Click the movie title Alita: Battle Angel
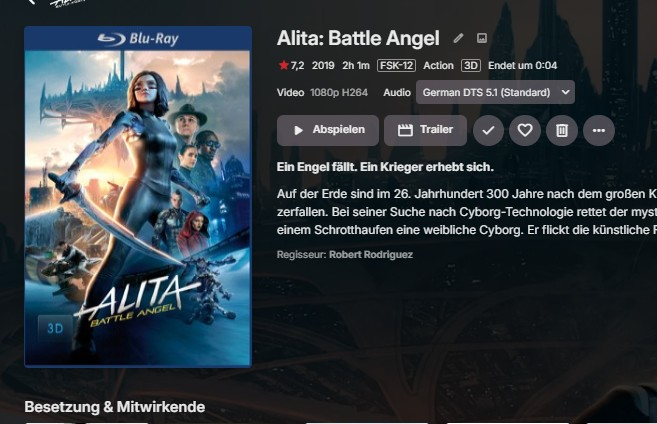This screenshot has width=657, height=424. (x=358, y=39)
